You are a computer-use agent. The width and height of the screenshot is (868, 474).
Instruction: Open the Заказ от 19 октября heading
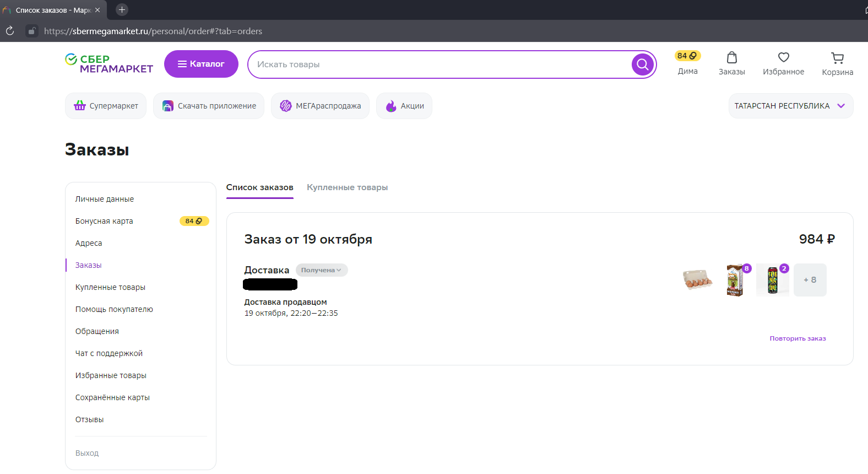tap(308, 239)
